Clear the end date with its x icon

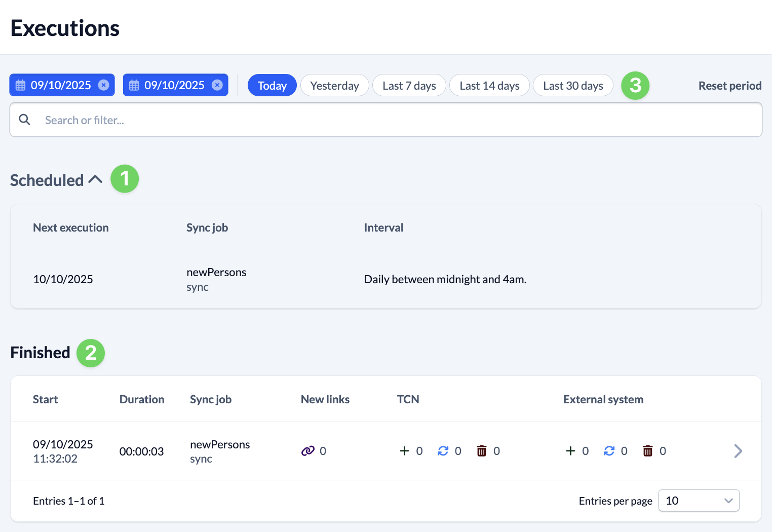217,85
